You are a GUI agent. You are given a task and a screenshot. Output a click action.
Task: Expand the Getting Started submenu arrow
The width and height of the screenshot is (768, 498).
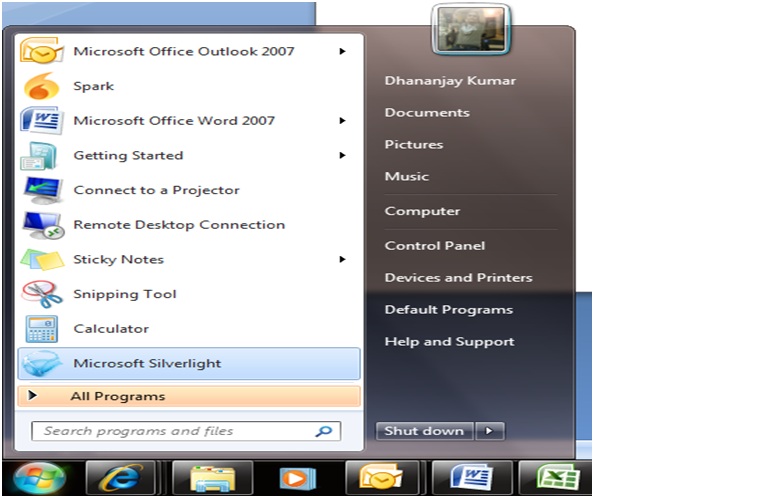pyautogui.click(x=342, y=156)
